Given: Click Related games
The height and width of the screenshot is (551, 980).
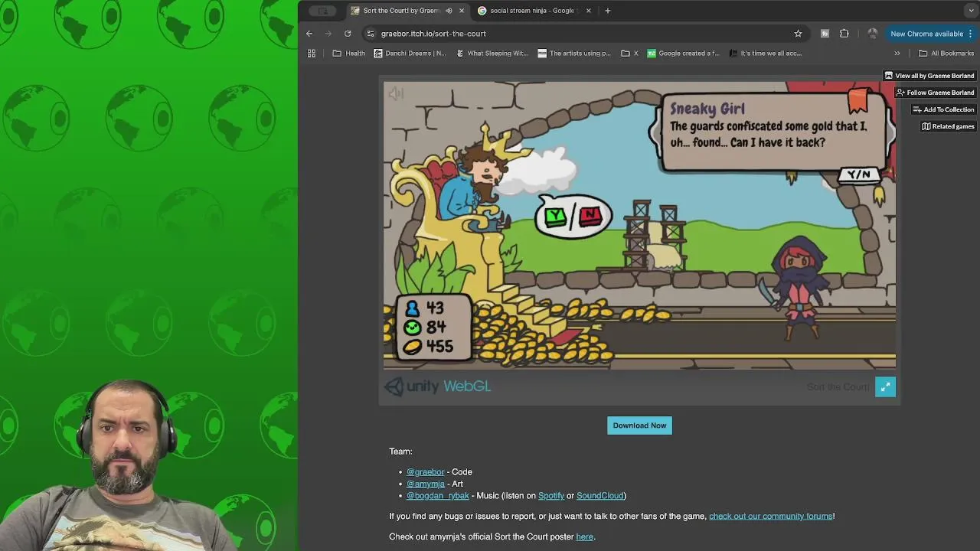Looking at the screenshot, I should coord(948,126).
